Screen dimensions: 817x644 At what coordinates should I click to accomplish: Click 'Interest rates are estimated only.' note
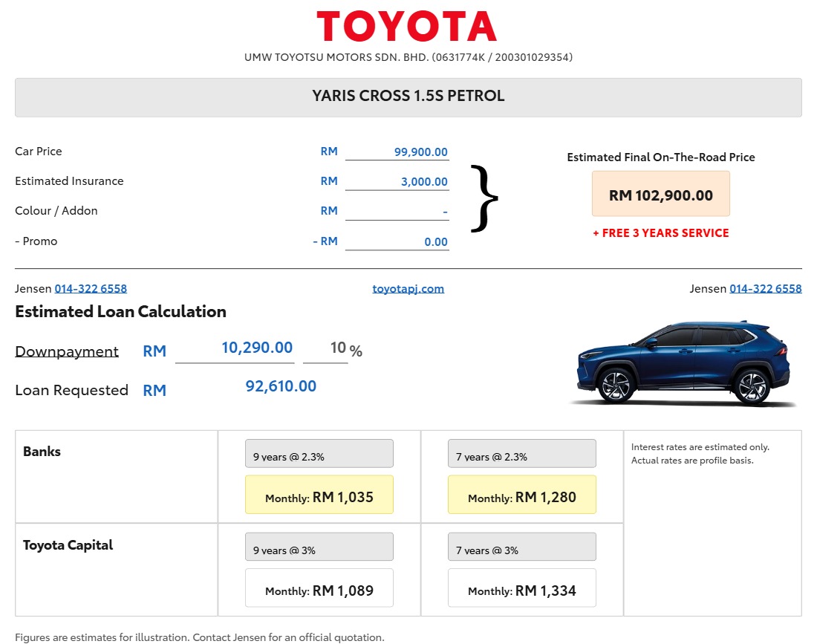(x=700, y=447)
